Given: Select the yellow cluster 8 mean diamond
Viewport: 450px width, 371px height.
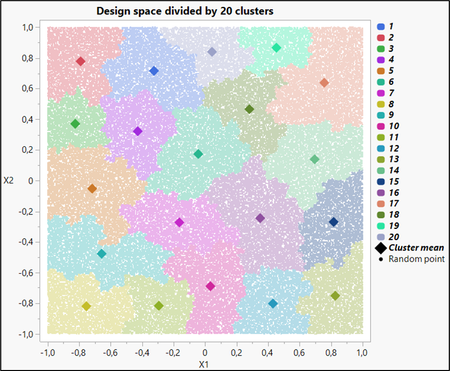Looking at the screenshot, I should tap(86, 306).
